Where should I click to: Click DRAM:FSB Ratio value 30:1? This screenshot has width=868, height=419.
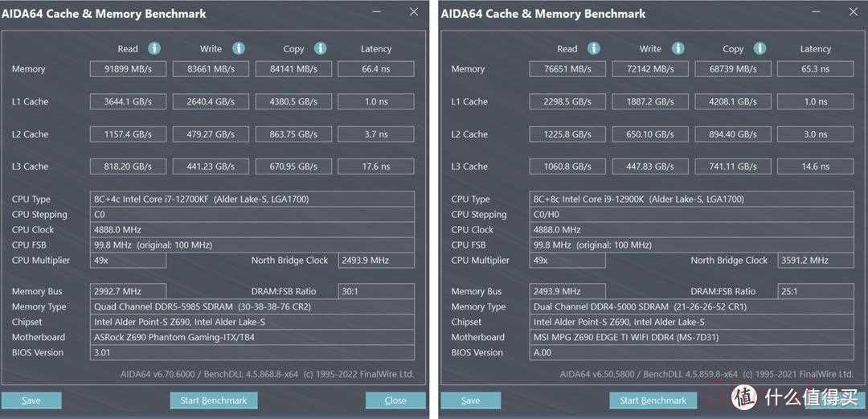[376, 291]
